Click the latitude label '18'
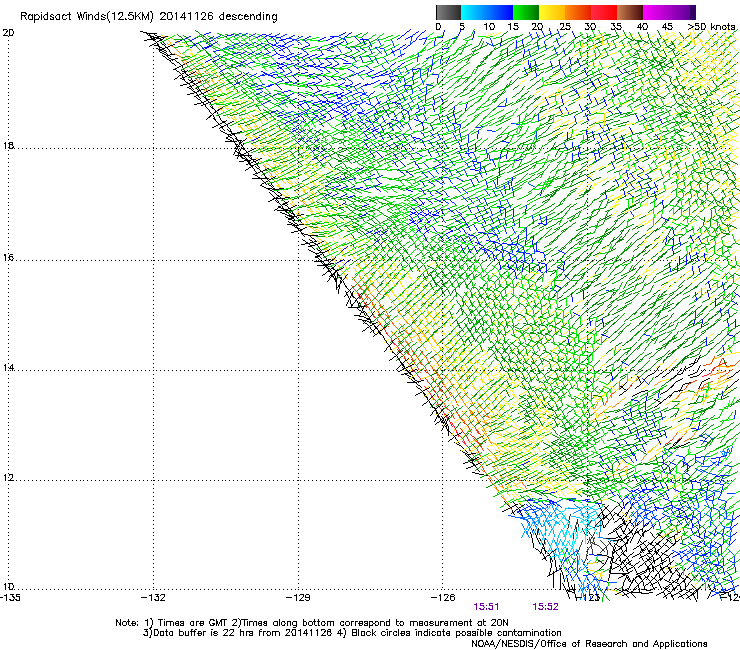Screen dimensions: 740x650 pyautogui.click(x=8, y=145)
